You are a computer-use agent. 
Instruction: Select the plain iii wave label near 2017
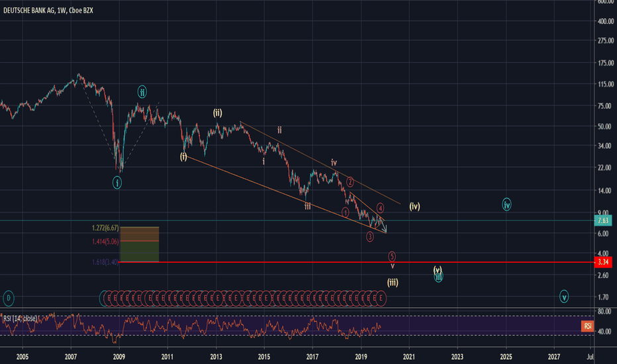tap(308, 206)
